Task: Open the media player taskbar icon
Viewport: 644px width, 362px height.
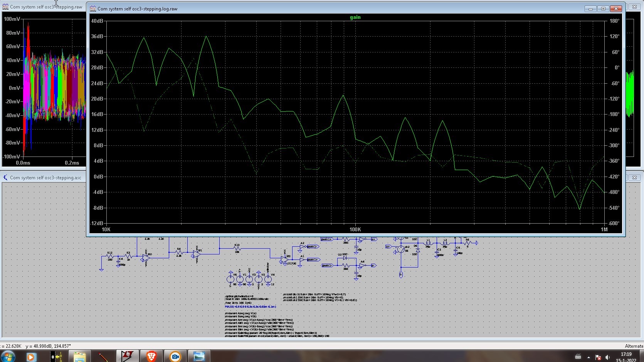Action: (31, 357)
